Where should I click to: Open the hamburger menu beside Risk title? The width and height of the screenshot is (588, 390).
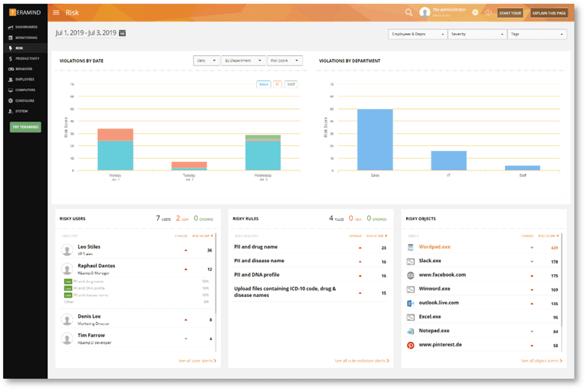56,13
